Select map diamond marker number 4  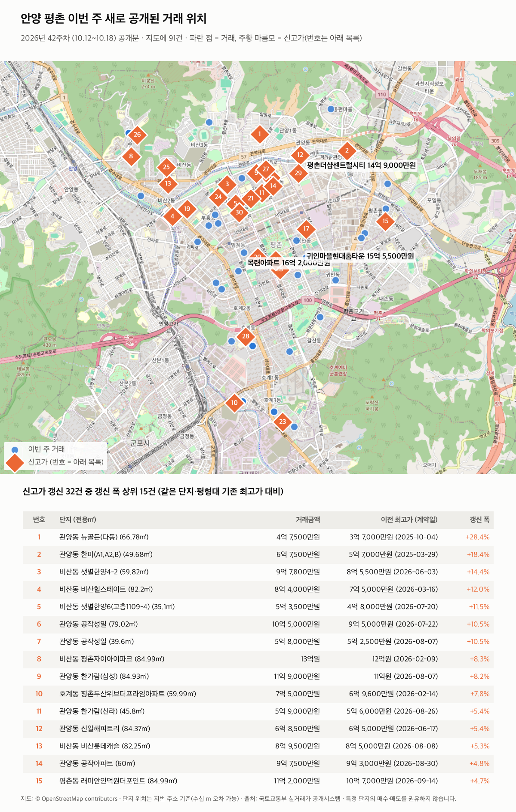point(172,216)
